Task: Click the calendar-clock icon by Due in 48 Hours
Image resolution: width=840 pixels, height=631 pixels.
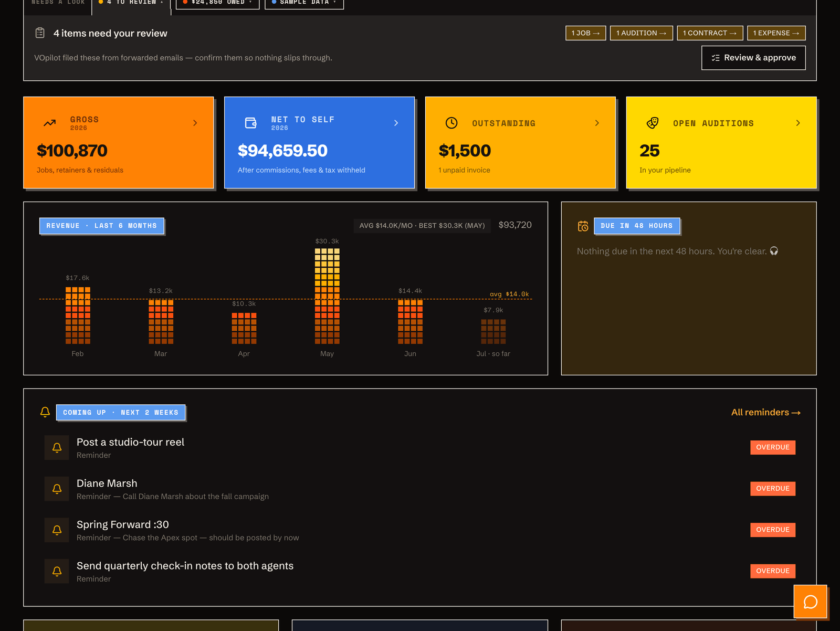Action: click(x=583, y=226)
